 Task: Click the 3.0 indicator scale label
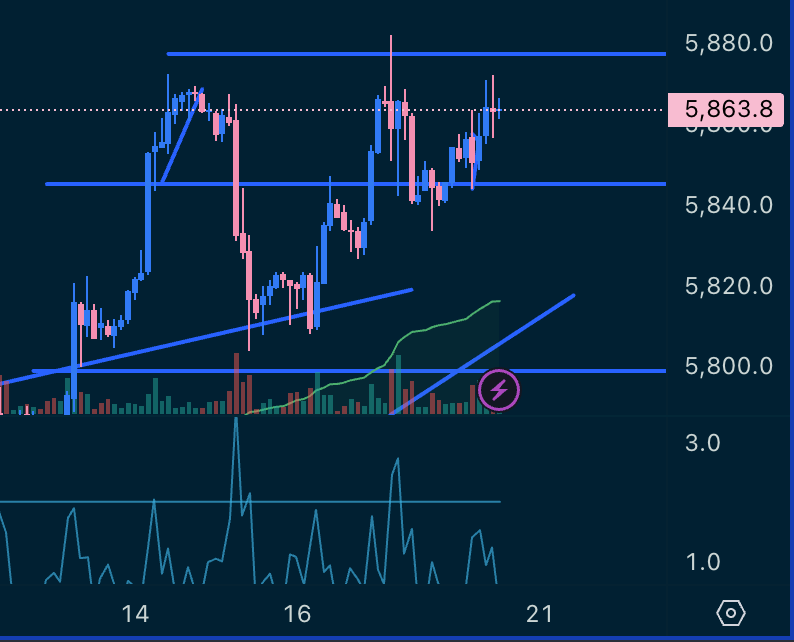702,443
